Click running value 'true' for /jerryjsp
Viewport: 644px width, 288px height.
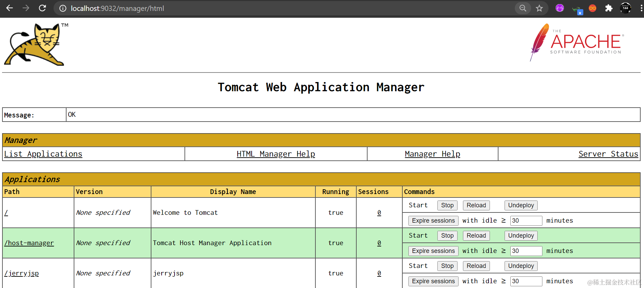click(336, 273)
